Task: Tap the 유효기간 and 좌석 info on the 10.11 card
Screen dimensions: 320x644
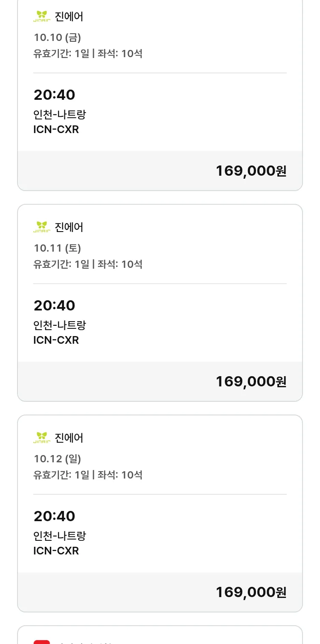Action: 88,264
